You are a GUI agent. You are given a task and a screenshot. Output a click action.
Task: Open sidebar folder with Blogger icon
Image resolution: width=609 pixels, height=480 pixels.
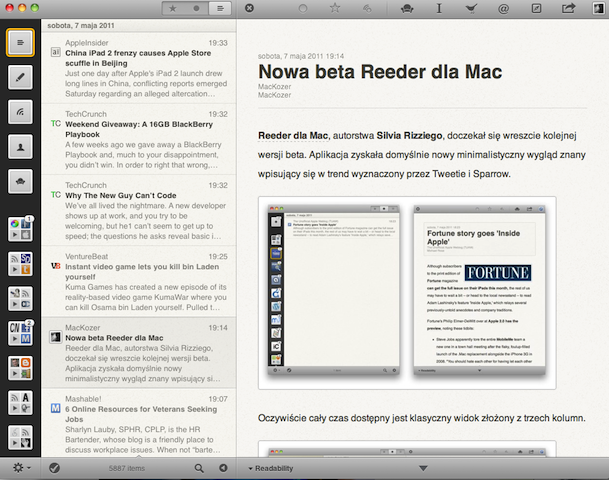coord(20,368)
